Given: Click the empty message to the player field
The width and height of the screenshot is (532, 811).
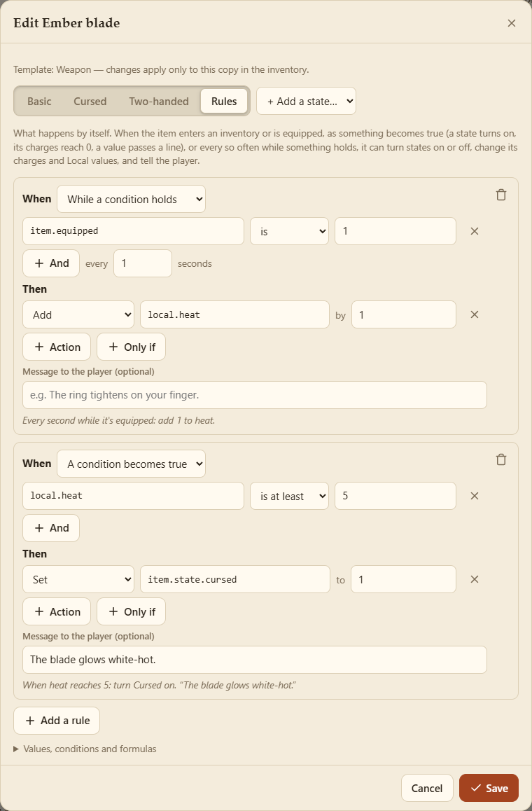Looking at the screenshot, I should 255,395.
